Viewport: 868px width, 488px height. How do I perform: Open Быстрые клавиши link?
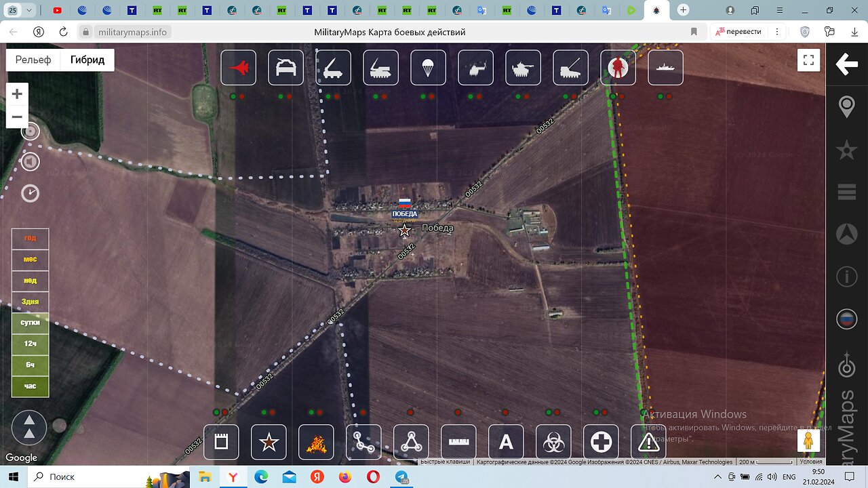click(x=445, y=462)
